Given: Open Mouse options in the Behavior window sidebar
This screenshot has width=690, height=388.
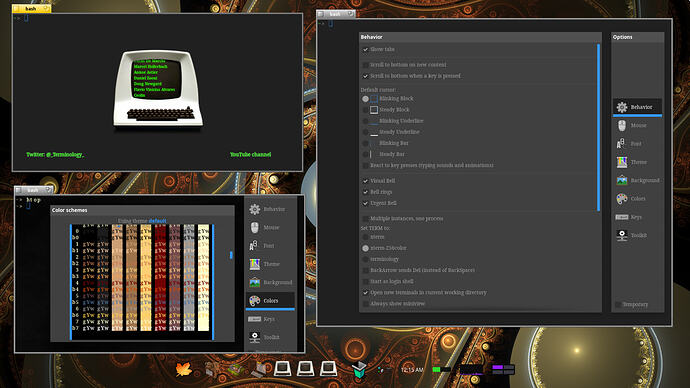Looking at the screenshot, I should point(637,125).
